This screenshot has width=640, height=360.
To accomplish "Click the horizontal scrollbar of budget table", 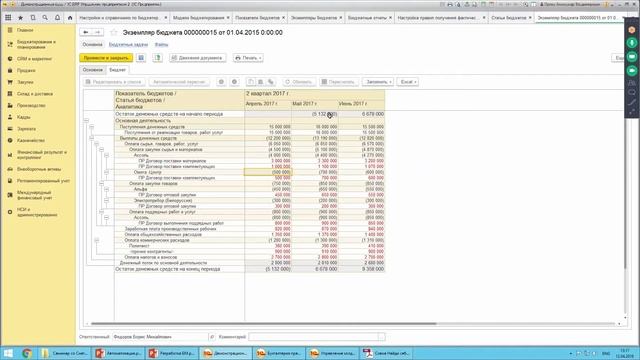I will pyautogui.click(x=264, y=324).
